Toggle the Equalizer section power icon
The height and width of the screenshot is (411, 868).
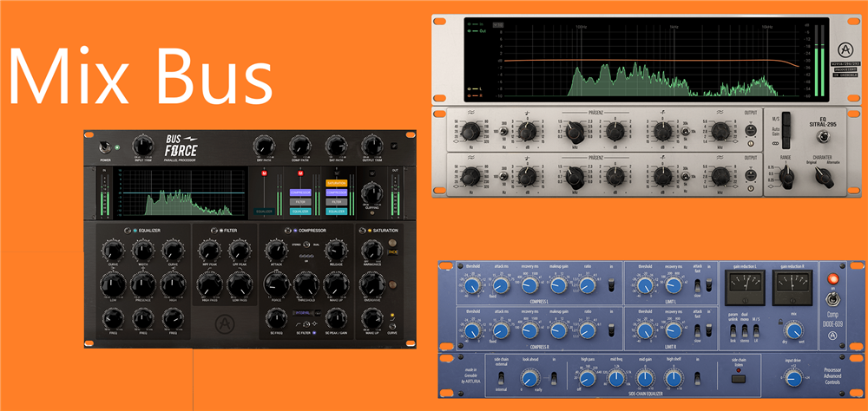click(x=128, y=230)
